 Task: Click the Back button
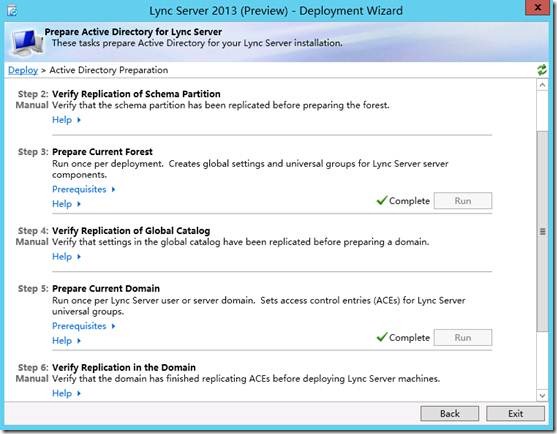coord(449,413)
